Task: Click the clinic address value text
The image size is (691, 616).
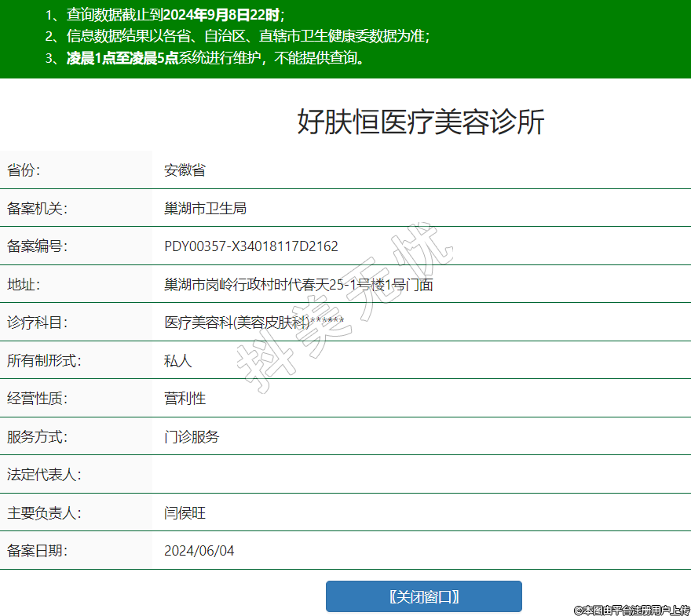Action: 298,285
